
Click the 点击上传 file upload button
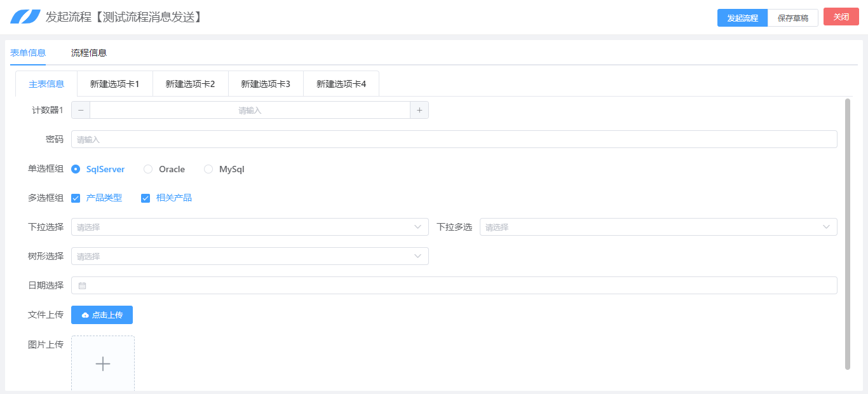[102, 315]
